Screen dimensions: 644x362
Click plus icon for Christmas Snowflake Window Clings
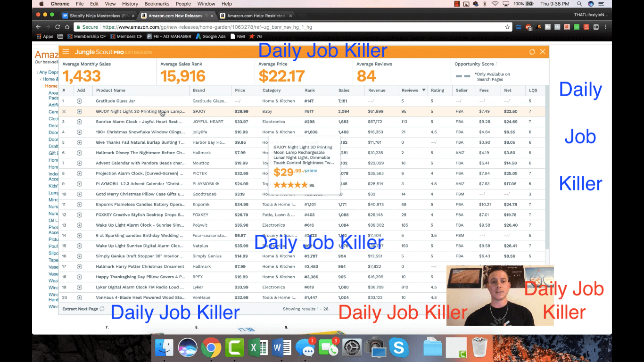(x=79, y=132)
